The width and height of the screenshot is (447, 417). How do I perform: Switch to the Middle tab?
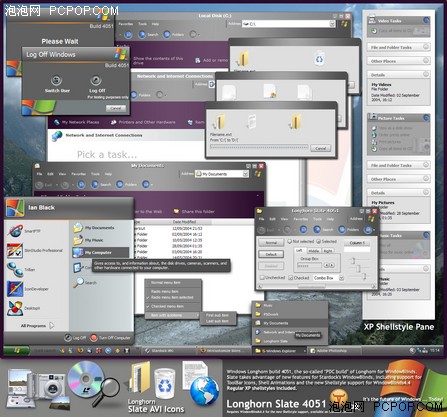(314, 251)
